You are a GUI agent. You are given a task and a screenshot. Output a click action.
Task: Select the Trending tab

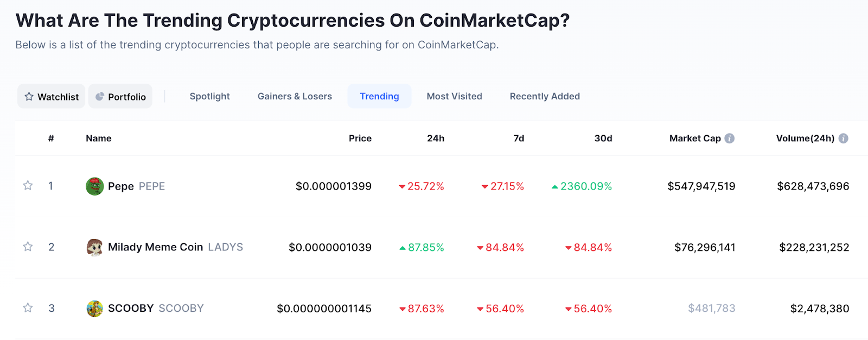coord(379,96)
